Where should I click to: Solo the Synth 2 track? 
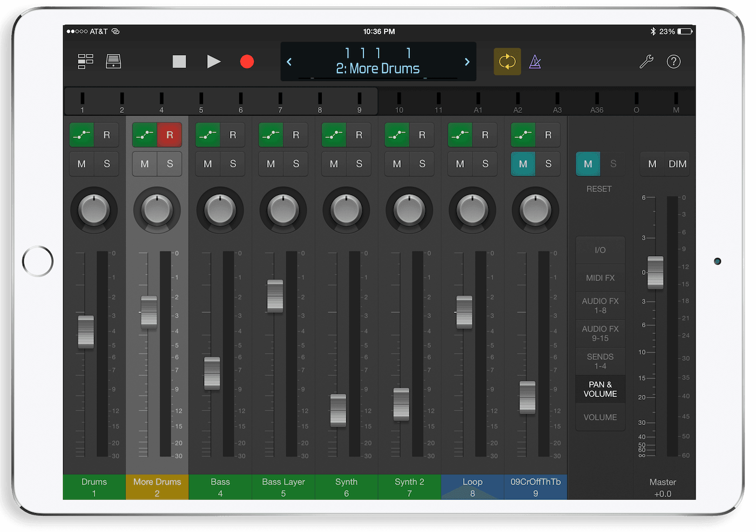pos(422,164)
